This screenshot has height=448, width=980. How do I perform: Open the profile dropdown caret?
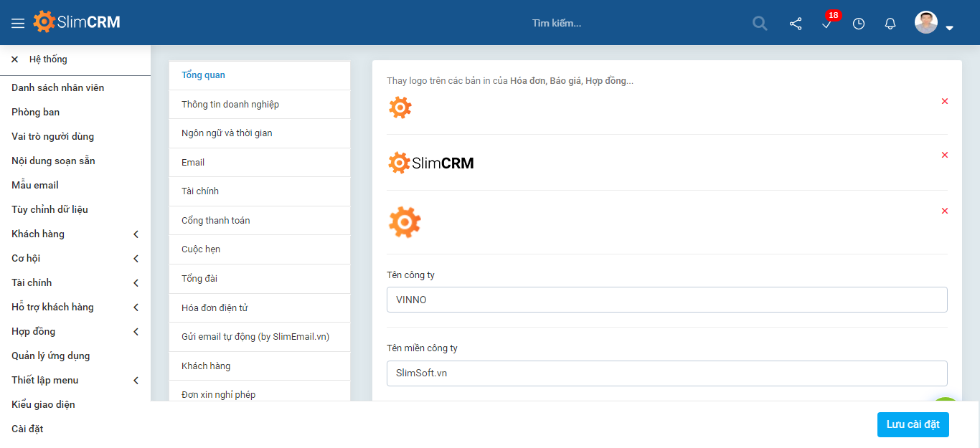tap(951, 27)
